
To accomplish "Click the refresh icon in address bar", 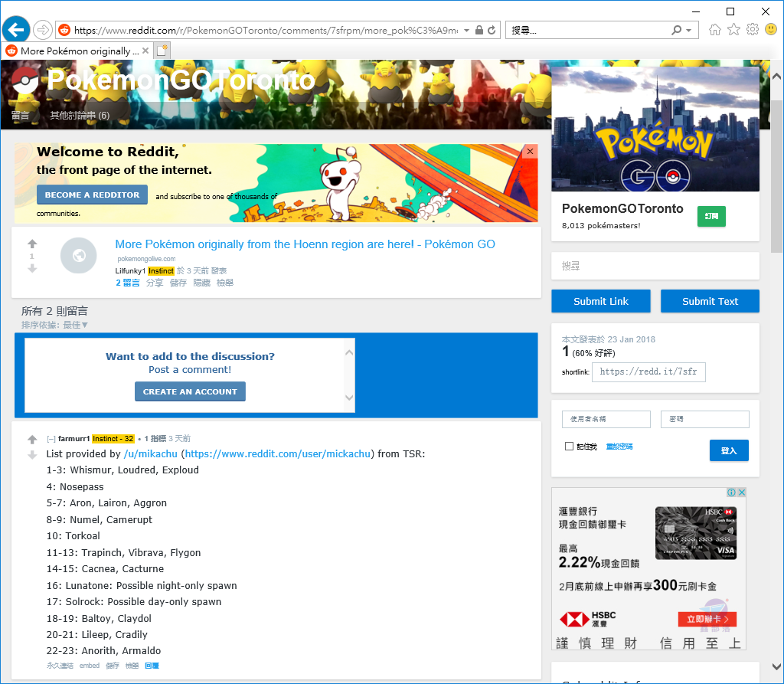I will [x=492, y=30].
